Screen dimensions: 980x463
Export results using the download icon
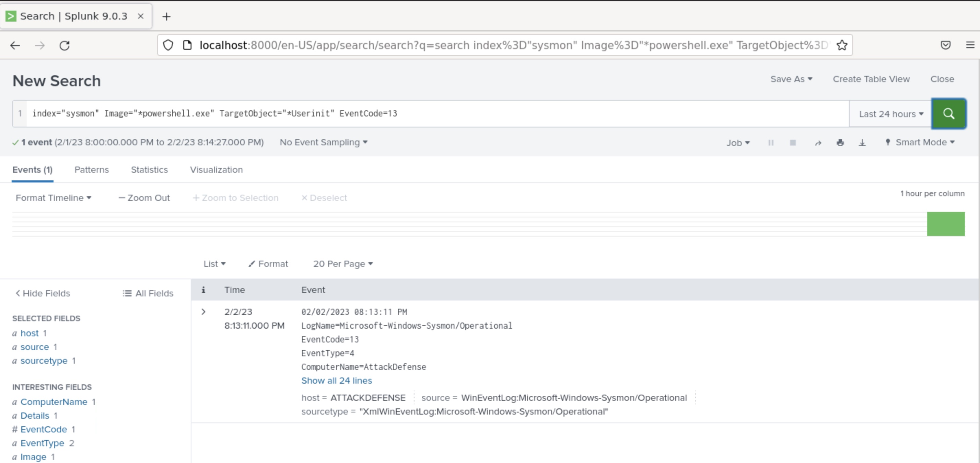pos(862,143)
